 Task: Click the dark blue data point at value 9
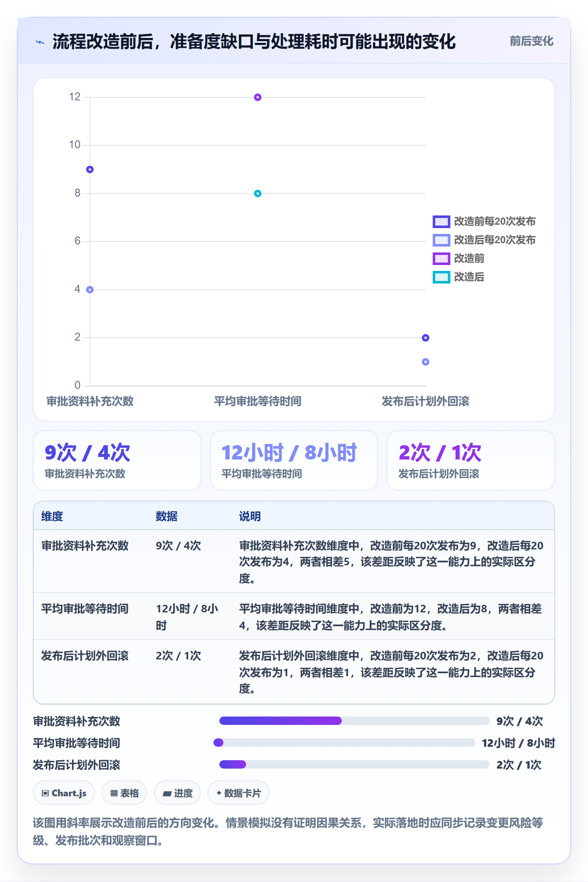tap(90, 170)
